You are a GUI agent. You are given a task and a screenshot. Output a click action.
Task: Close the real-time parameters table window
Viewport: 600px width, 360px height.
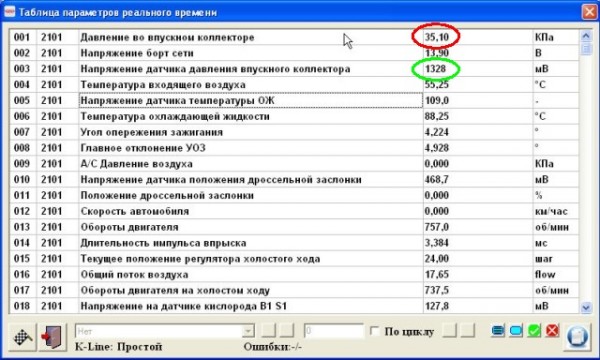(x=589, y=11)
